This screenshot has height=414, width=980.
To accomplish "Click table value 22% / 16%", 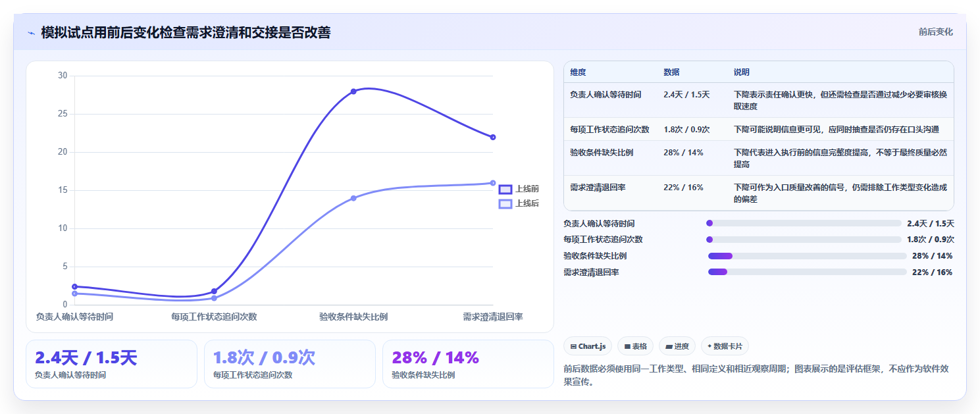I will click(x=683, y=188).
